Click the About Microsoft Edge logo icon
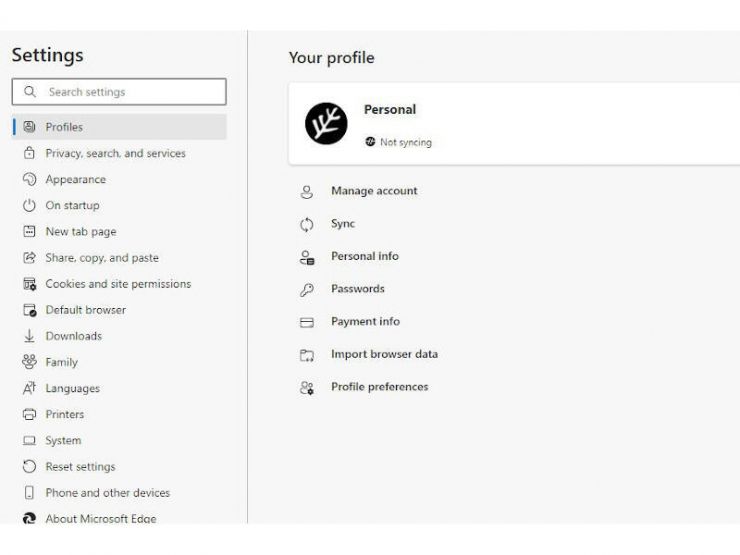This screenshot has width=740, height=555. tap(29, 518)
